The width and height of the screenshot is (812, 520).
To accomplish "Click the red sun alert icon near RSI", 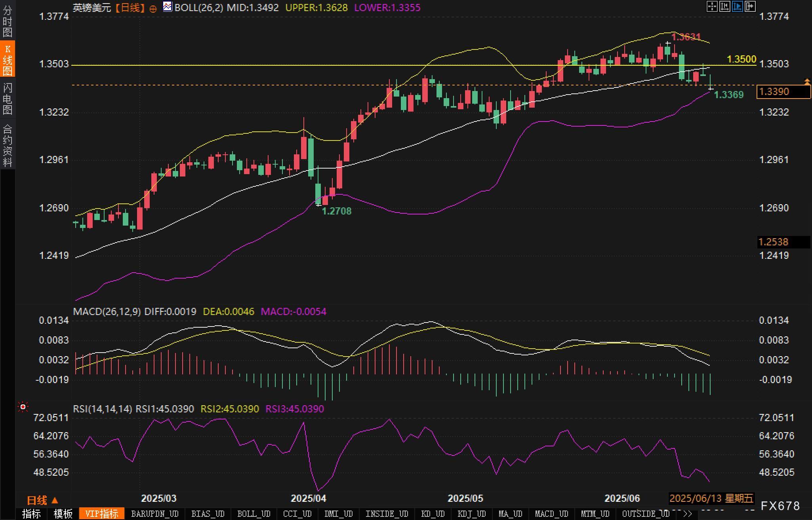I will (x=23, y=407).
